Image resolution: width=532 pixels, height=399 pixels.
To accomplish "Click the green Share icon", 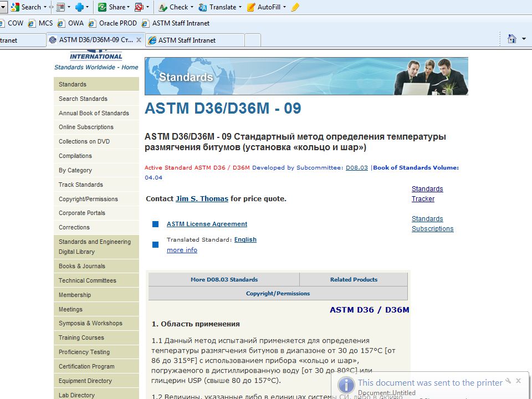I will (102, 7).
